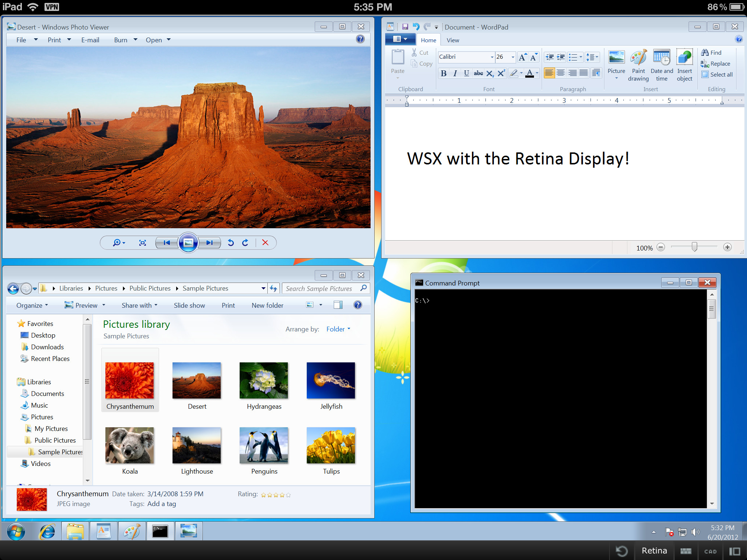Rotate photo clockwise in Photo Viewer
This screenshot has width=747, height=560.
click(x=245, y=243)
